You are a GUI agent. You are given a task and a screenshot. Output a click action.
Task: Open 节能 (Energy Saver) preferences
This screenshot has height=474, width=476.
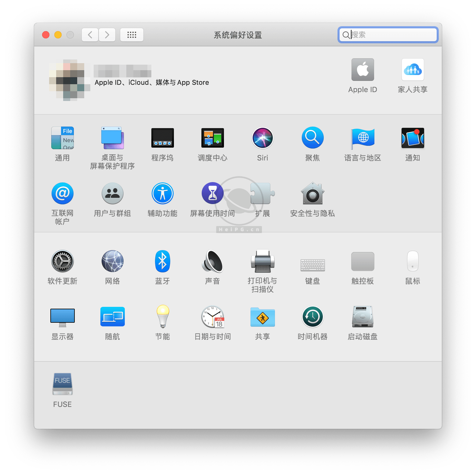tap(163, 317)
